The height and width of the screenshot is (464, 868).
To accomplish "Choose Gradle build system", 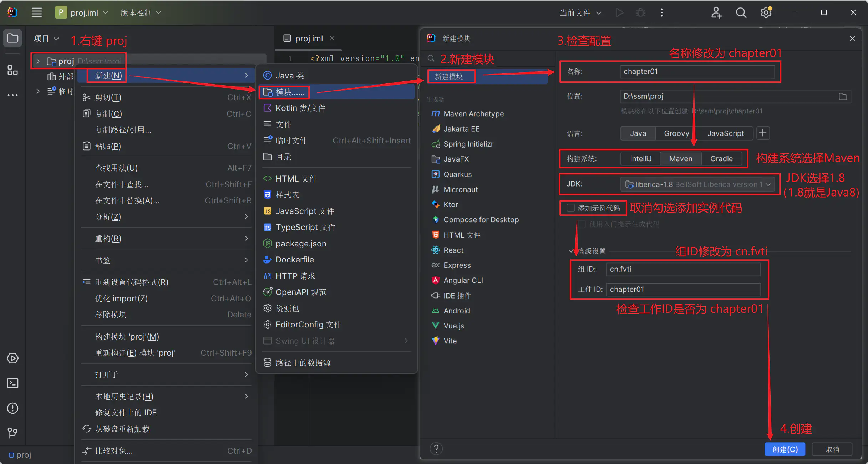I will [721, 159].
